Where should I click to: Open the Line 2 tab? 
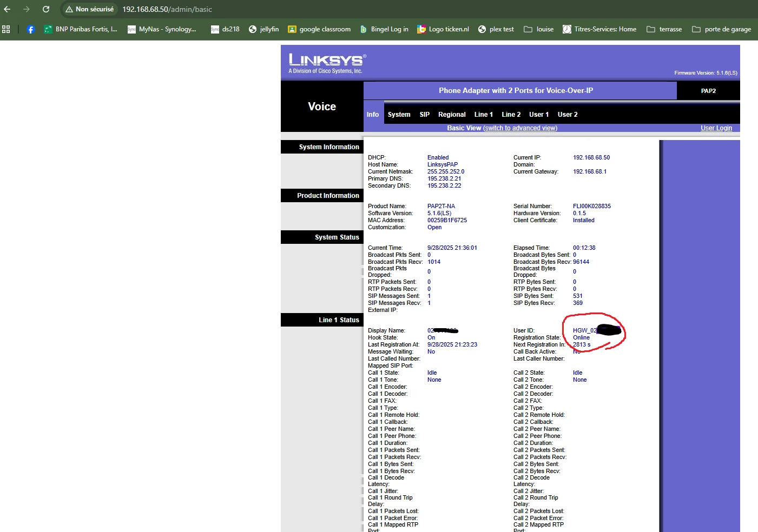pos(511,115)
